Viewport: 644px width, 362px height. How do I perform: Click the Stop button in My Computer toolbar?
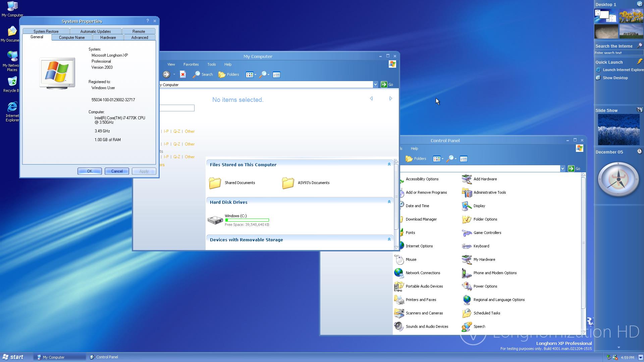point(183,75)
